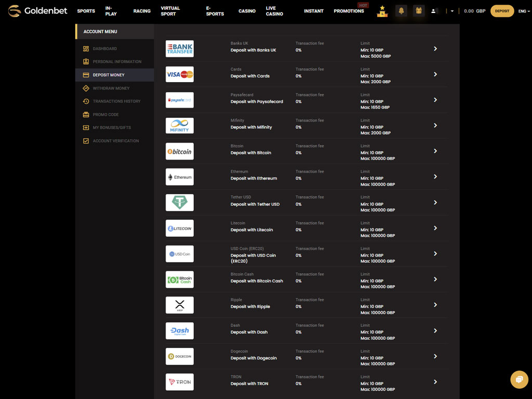Image resolution: width=532 pixels, height=399 pixels.
Task: Click the Dogecoin logo tile
Action: (179, 356)
